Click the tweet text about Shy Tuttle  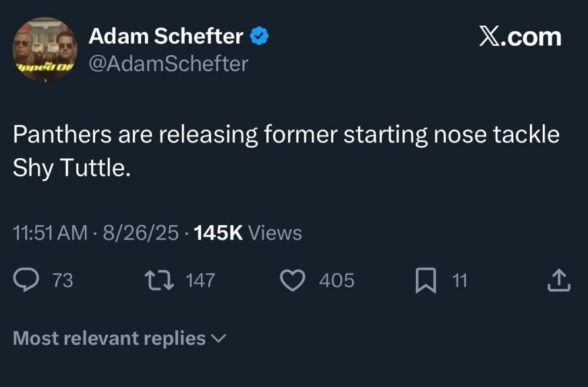[286, 151]
